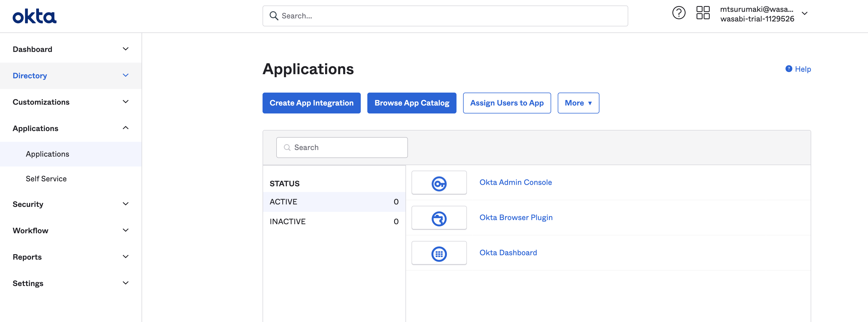This screenshot has height=322, width=868.
Task: Focus the applications list Search field
Action: point(342,148)
